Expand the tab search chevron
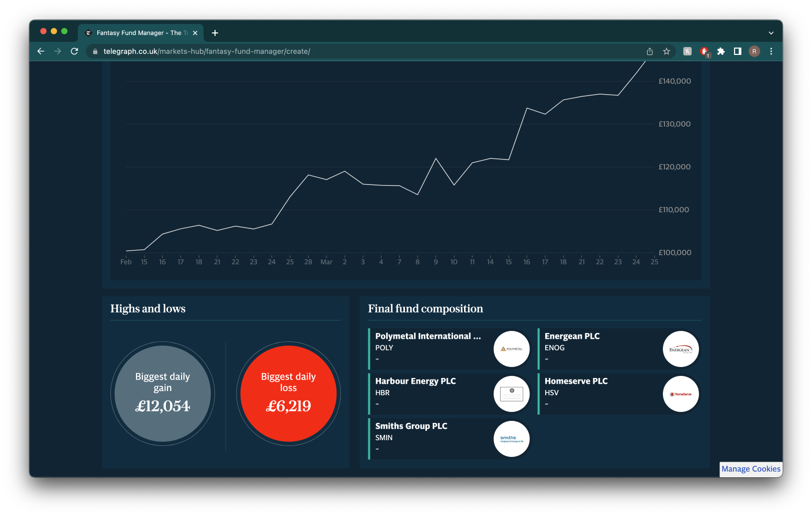The width and height of the screenshot is (812, 516). 771,33
